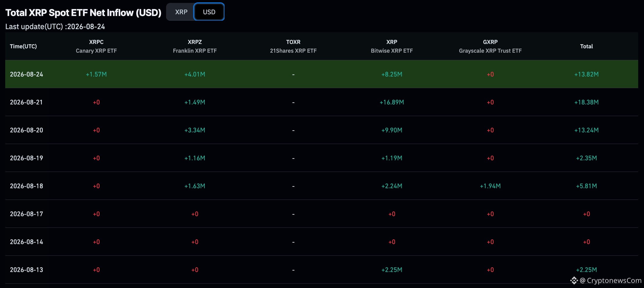Click the Grayscale +0 value for 2026-08-20
Screen dimensions: 644x288
[x=490, y=130]
